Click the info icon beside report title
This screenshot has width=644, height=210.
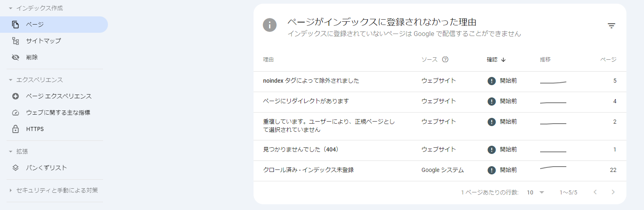(269, 25)
